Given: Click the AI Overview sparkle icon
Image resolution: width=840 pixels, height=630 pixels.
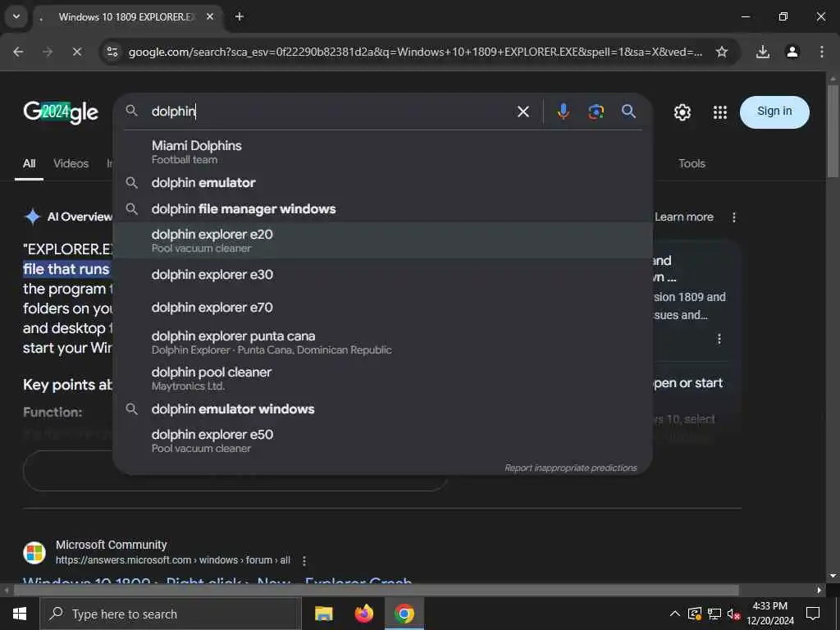Looking at the screenshot, I should click(x=33, y=217).
